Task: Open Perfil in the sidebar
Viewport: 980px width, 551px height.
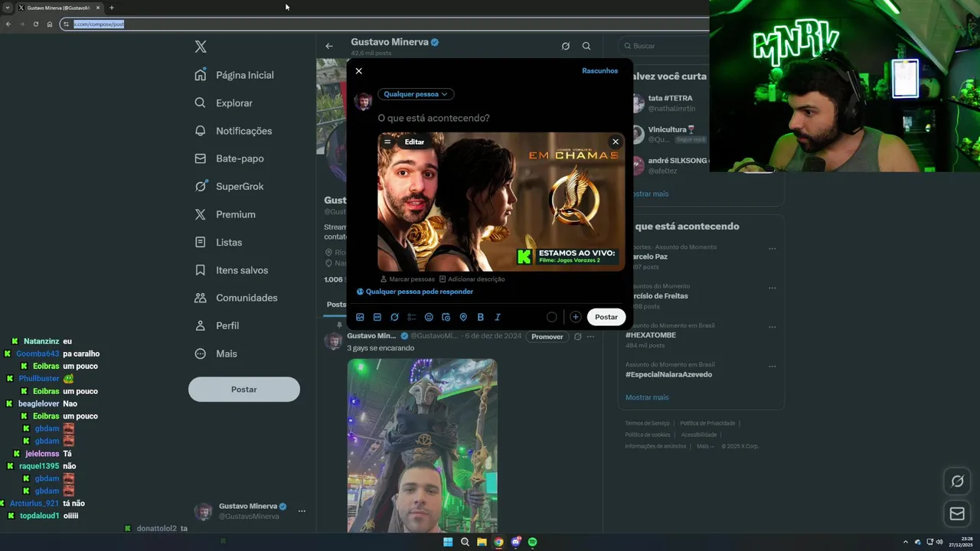Action: tap(217, 325)
